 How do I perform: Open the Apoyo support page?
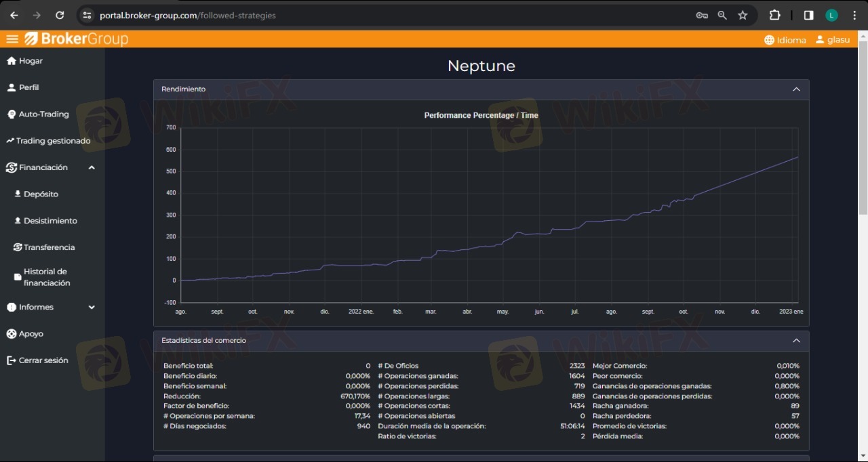click(x=31, y=334)
